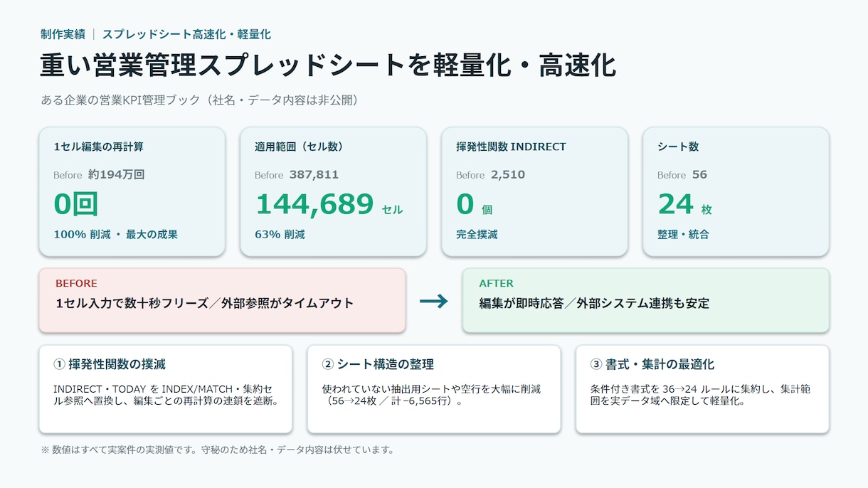This screenshot has width=868, height=488.
Task: Click the large value 0回
Action: coord(75,205)
